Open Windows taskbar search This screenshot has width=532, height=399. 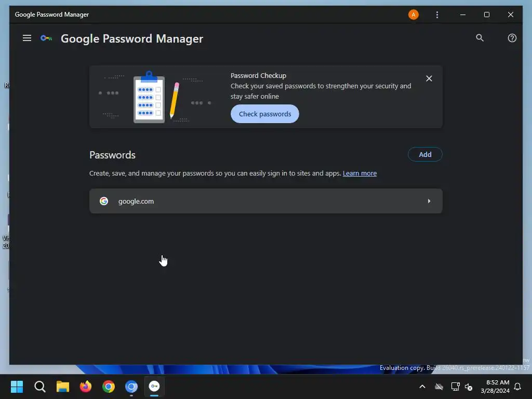coord(39,387)
